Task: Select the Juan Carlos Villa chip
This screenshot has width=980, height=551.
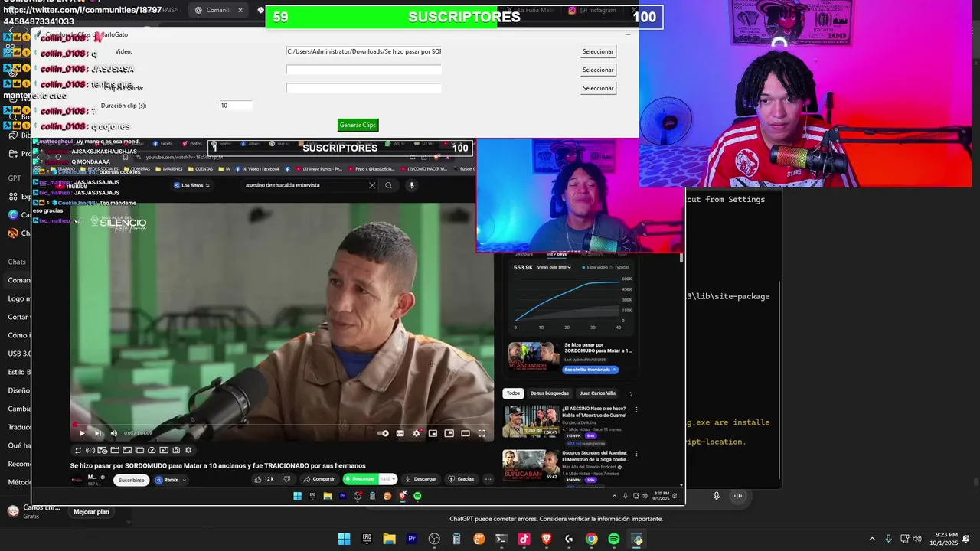Action: (x=597, y=393)
